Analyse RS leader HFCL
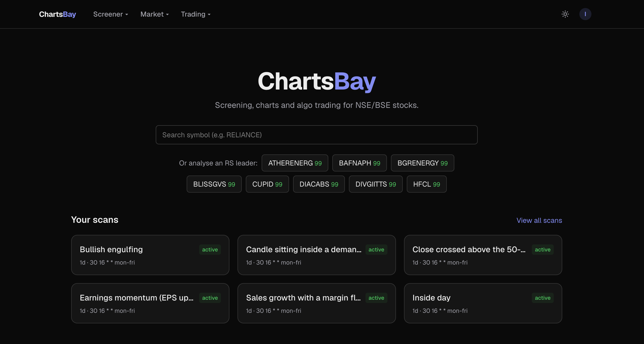 427,184
